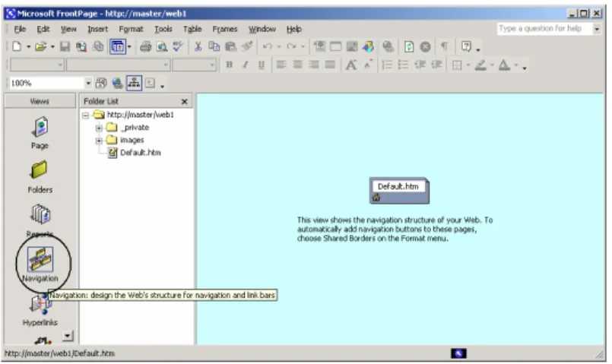Select the Default.htm navigation node

point(399,191)
